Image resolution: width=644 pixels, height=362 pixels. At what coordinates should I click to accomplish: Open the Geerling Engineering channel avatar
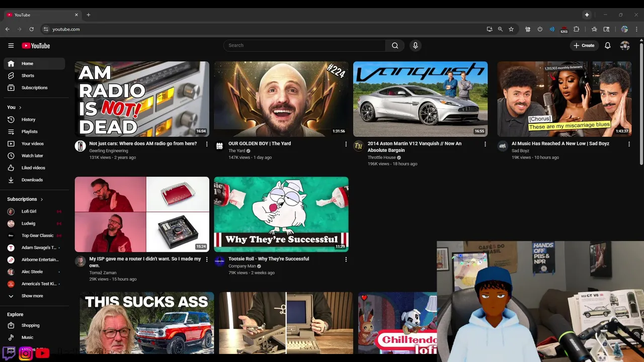pos(80,146)
